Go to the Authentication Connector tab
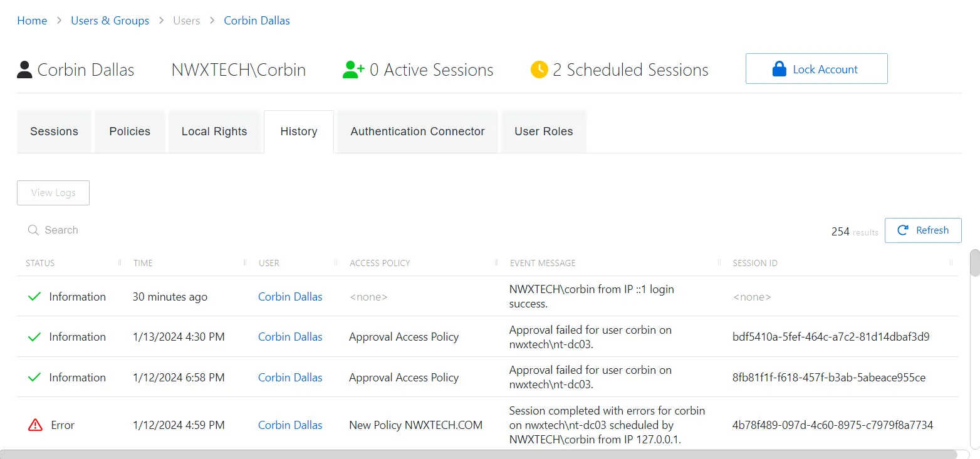 click(x=417, y=132)
